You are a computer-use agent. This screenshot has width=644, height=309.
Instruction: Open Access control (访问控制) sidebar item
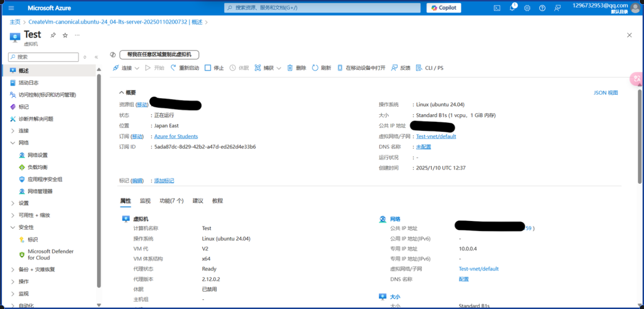click(48, 95)
